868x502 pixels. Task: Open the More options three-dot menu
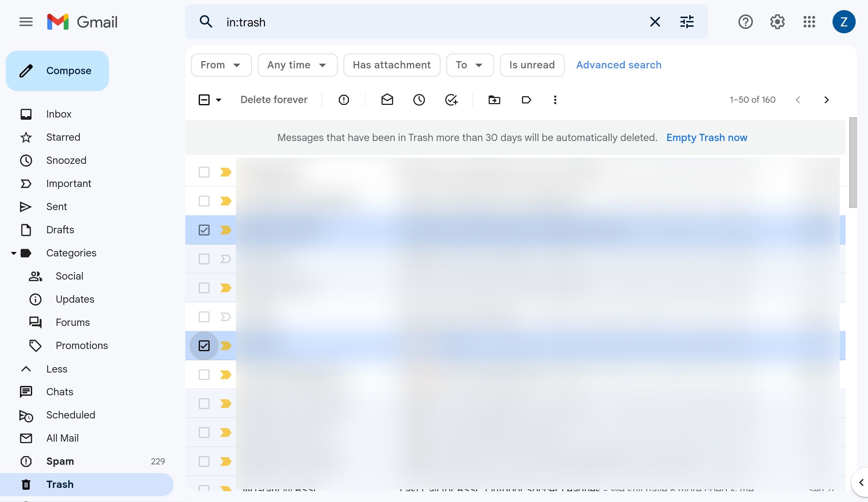tap(555, 100)
